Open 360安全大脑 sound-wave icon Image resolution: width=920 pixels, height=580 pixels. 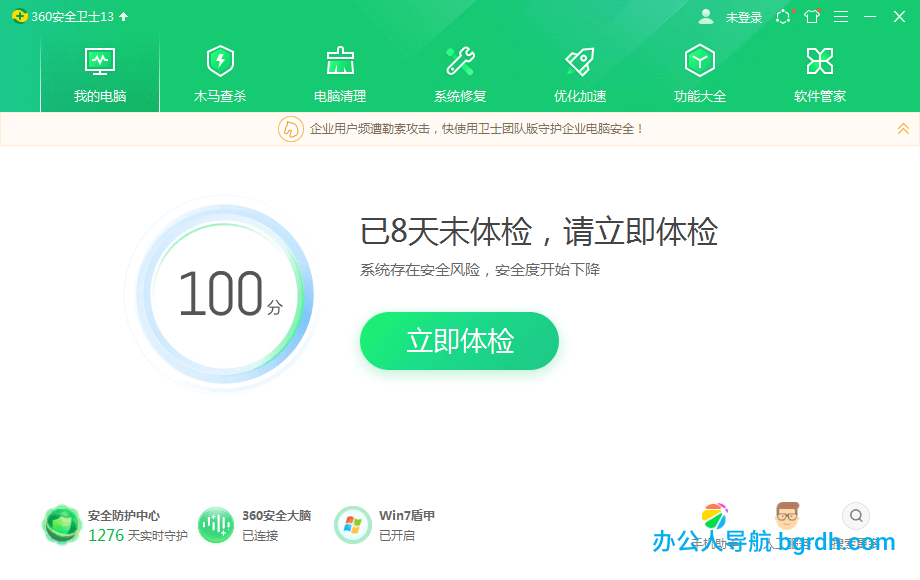216,525
